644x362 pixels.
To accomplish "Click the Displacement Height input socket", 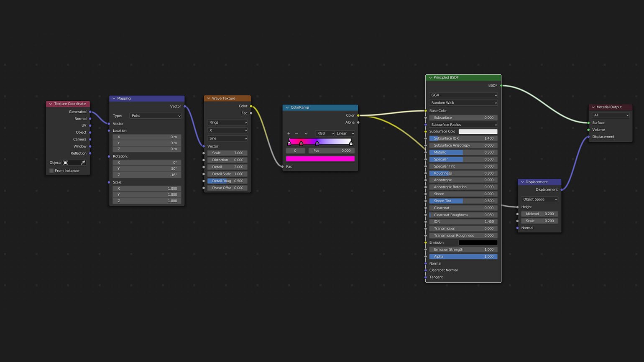I will pyautogui.click(x=518, y=207).
